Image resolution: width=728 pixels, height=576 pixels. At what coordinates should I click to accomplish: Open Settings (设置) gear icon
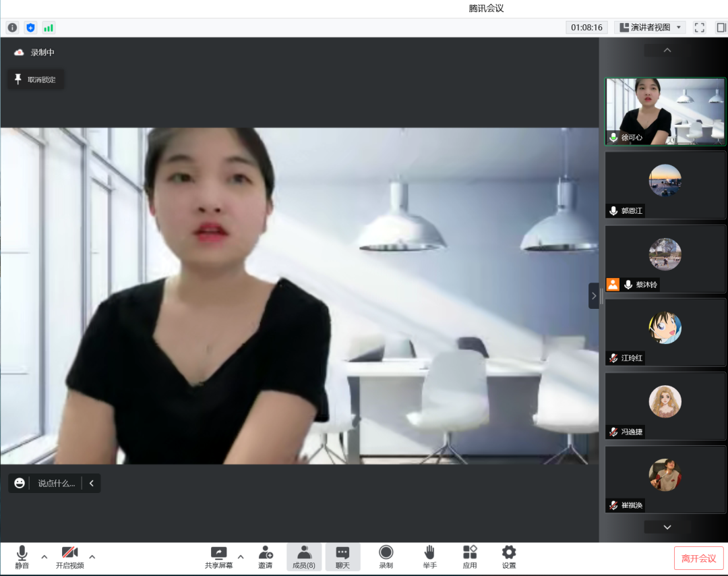509,557
